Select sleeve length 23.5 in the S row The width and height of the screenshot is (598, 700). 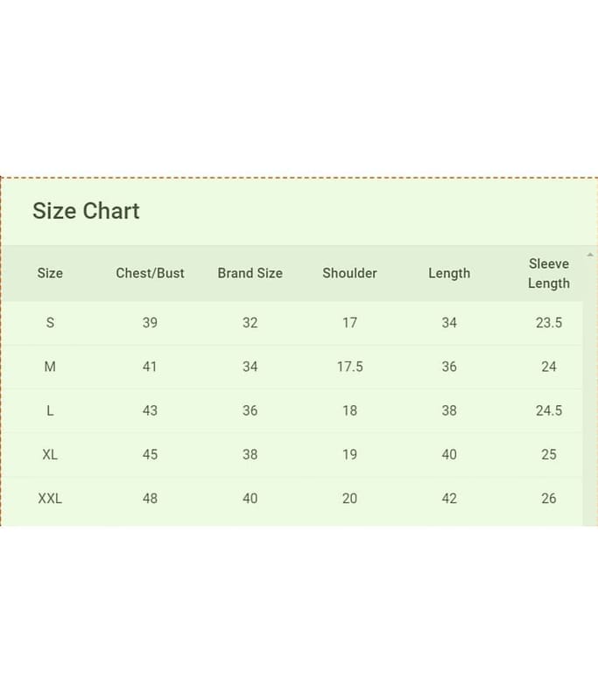click(x=549, y=323)
